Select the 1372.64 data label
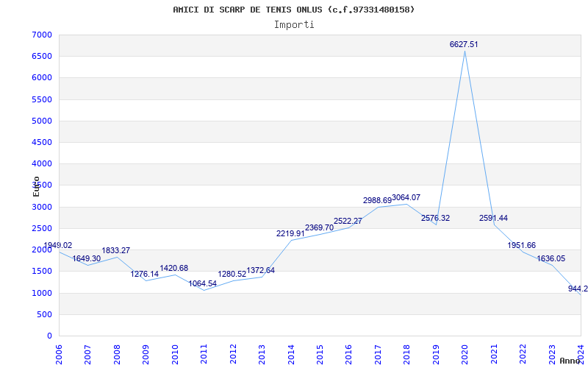The height and width of the screenshot is (368, 588). 261,271
